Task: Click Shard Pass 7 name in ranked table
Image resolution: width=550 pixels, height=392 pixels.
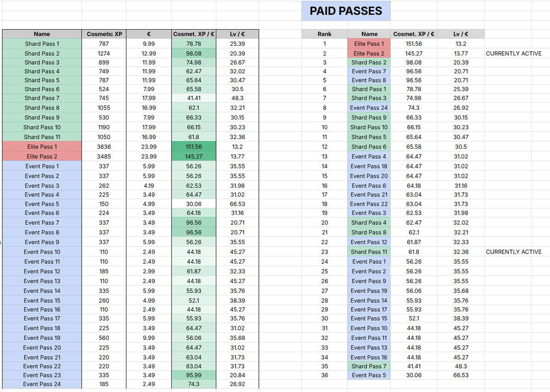Action: pyautogui.click(x=369, y=366)
